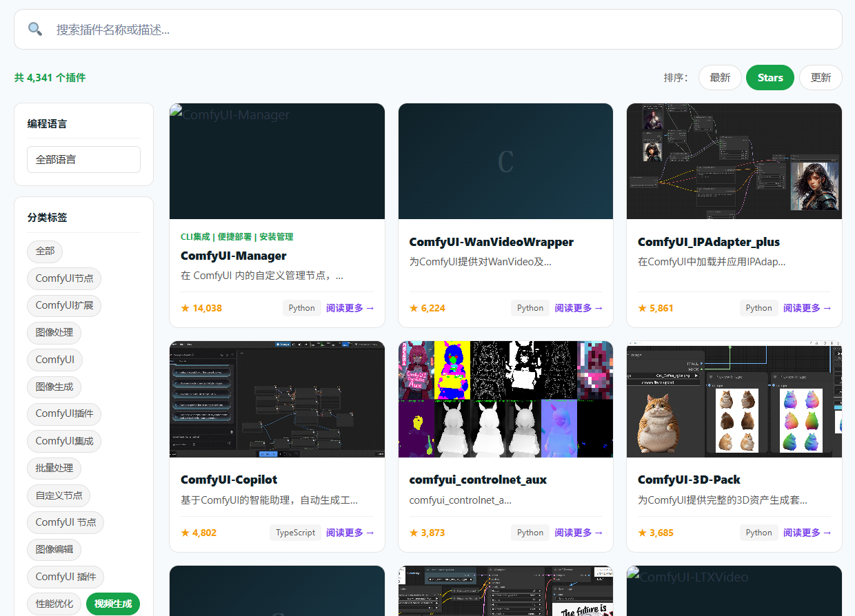
Task: Filter by ComfyUI节点 tag
Action: (64, 278)
